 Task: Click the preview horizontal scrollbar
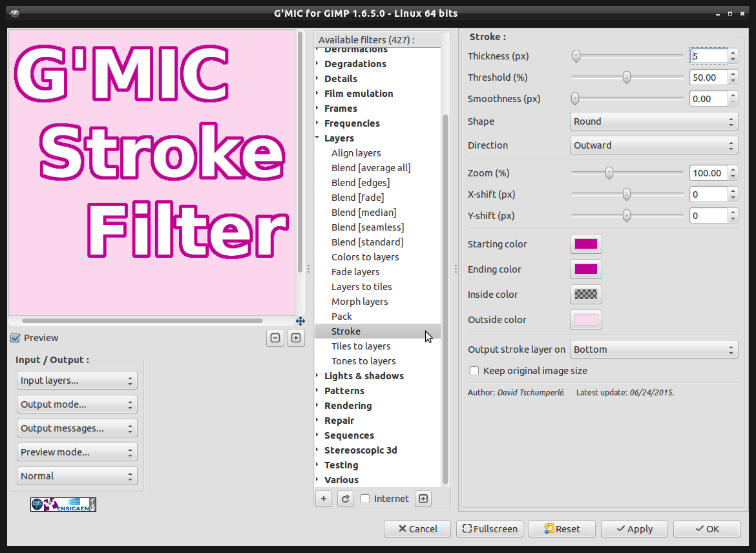(142, 320)
